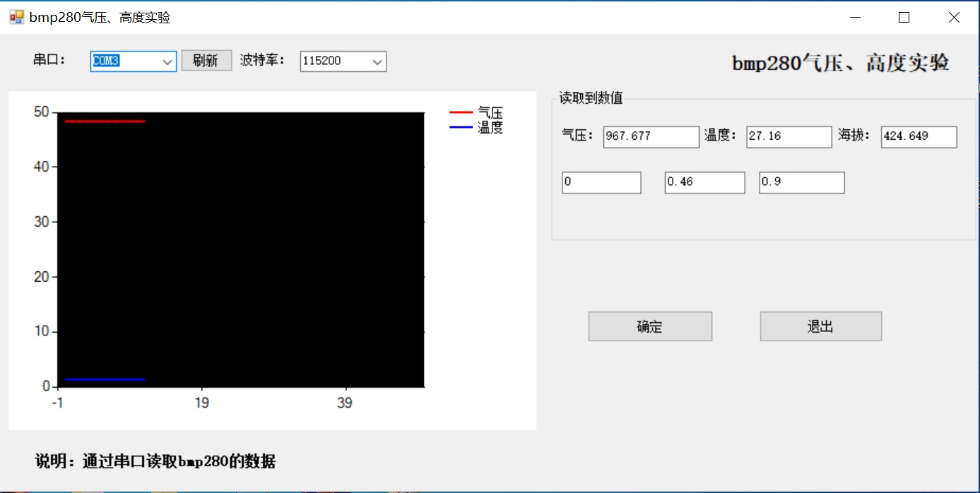The image size is (980, 493).
Task: Minimize the bmp280 window
Action: 856,18
